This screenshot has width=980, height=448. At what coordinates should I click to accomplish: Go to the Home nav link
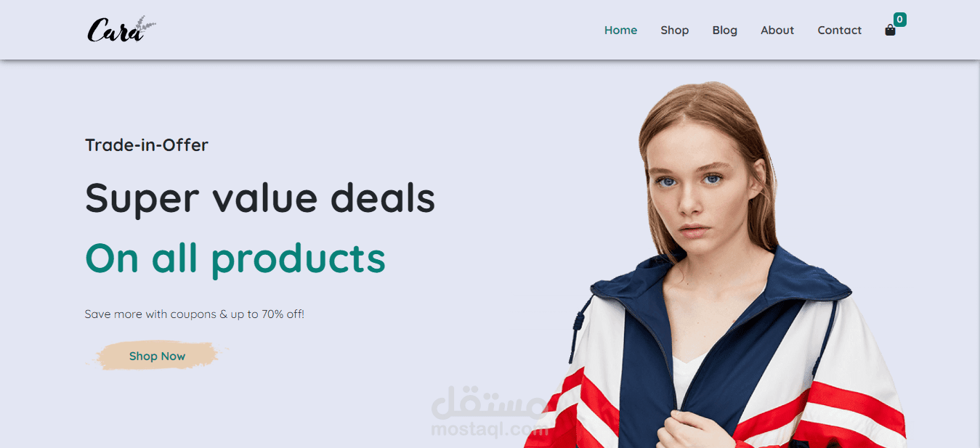(x=620, y=30)
